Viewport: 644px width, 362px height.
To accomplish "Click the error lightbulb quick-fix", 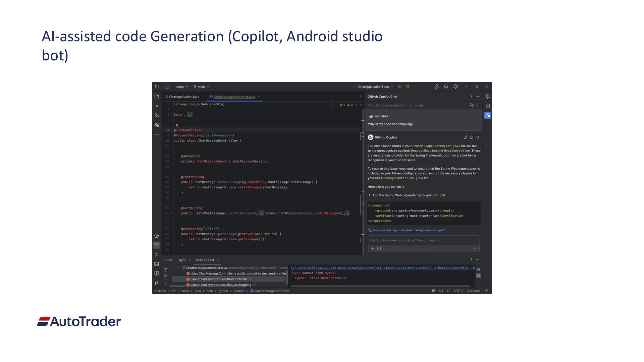I will pos(177,125).
